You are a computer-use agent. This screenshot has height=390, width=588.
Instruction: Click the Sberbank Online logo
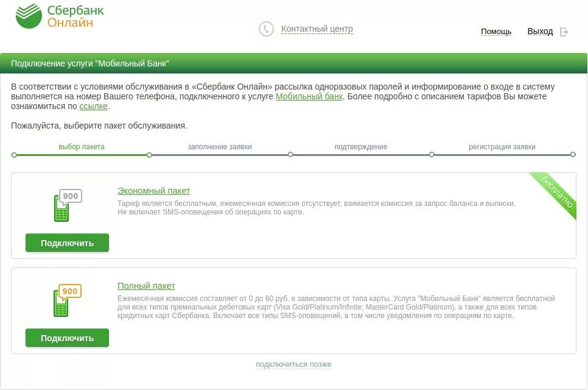pos(60,16)
